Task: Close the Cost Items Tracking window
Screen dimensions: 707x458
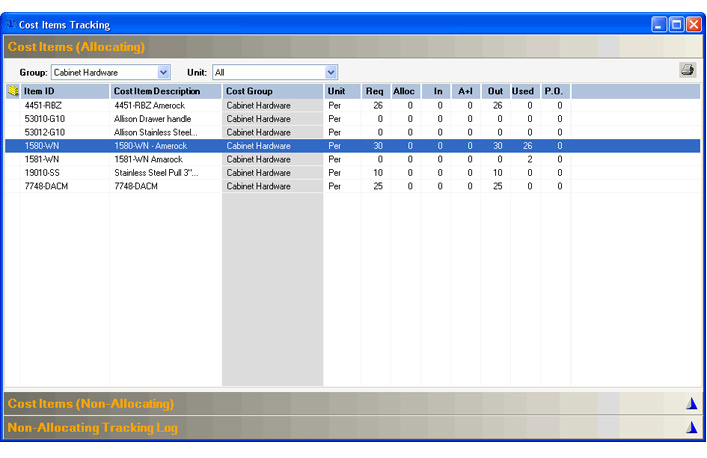Action: click(x=693, y=24)
